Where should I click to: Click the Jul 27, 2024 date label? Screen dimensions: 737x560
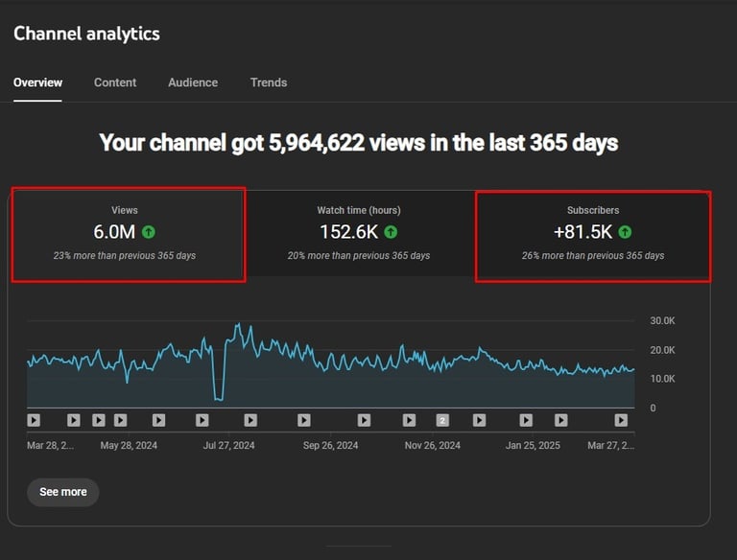tap(229, 445)
